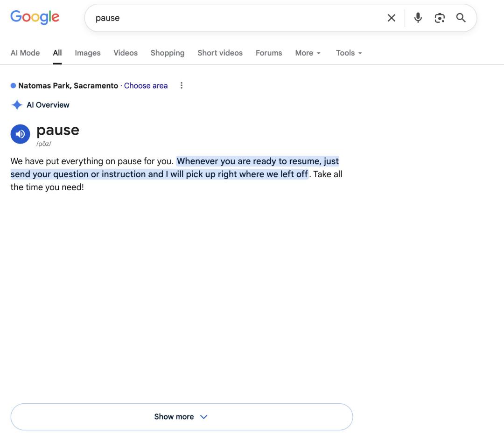Viewport: 504px width, 435px height.
Task: Switch to the Images tab
Action: [87, 53]
